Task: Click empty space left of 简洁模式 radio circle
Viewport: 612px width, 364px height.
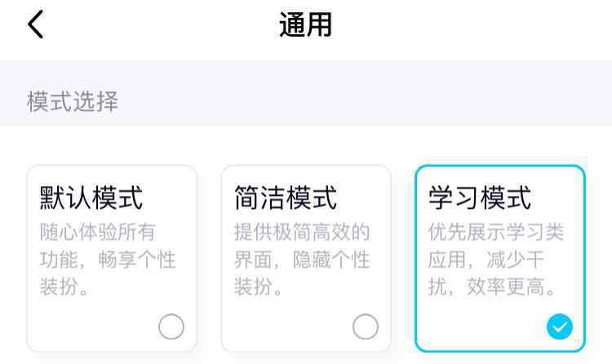Action: pyautogui.click(x=288, y=326)
